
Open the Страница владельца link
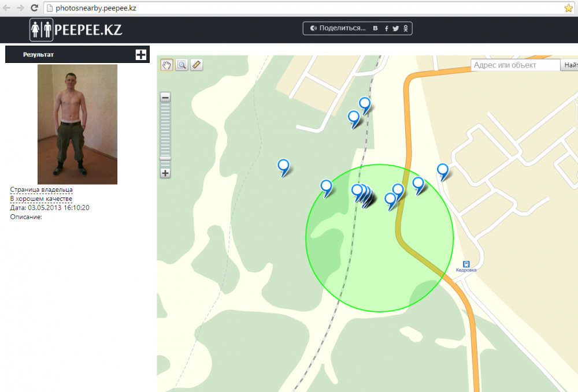click(41, 189)
